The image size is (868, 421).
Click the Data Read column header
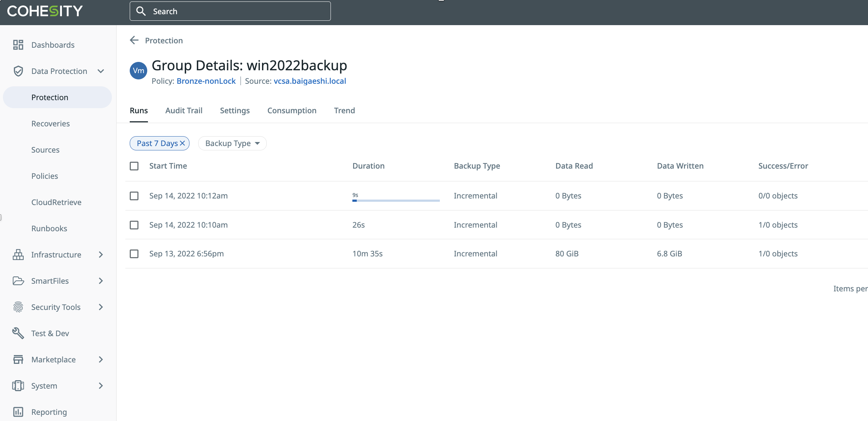(574, 166)
